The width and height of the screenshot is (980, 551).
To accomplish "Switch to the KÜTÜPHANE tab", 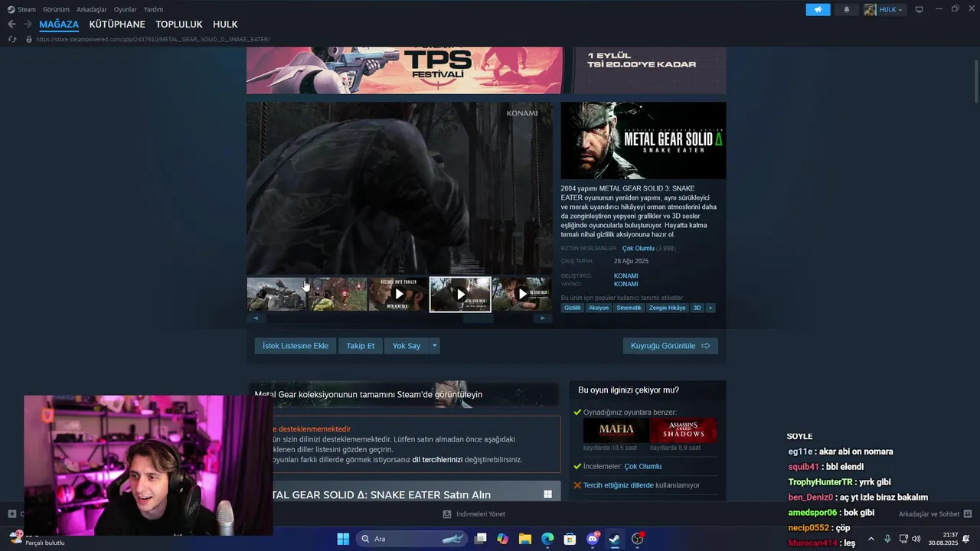I will point(117,24).
